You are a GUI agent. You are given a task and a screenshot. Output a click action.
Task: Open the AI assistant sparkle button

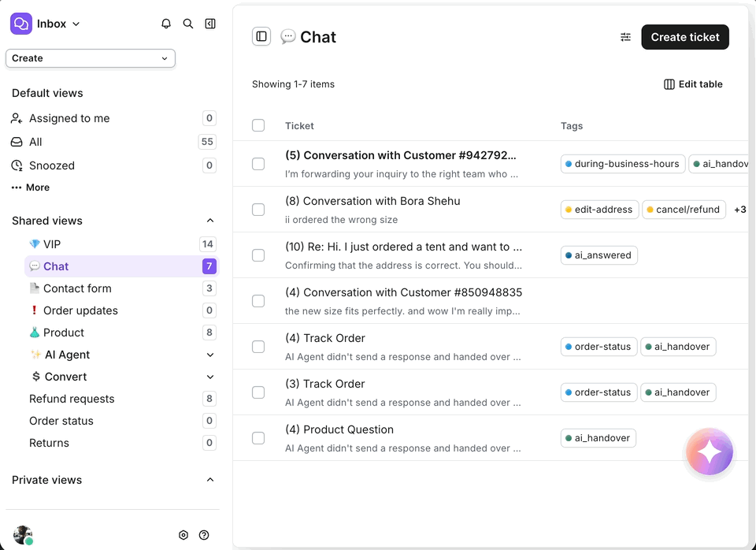coord(710,452)
